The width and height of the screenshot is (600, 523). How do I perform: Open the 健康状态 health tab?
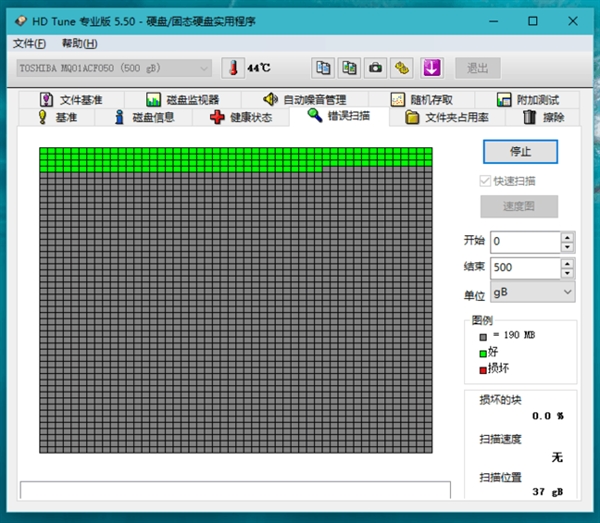click(240, 117)
